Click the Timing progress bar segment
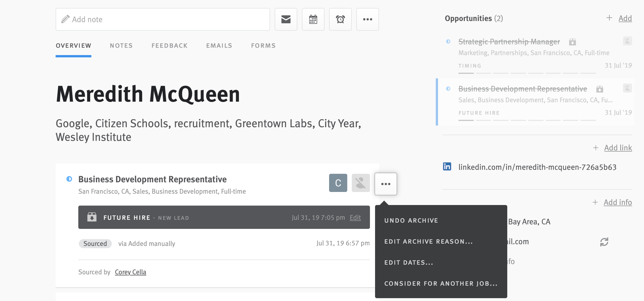 (466, 73)
